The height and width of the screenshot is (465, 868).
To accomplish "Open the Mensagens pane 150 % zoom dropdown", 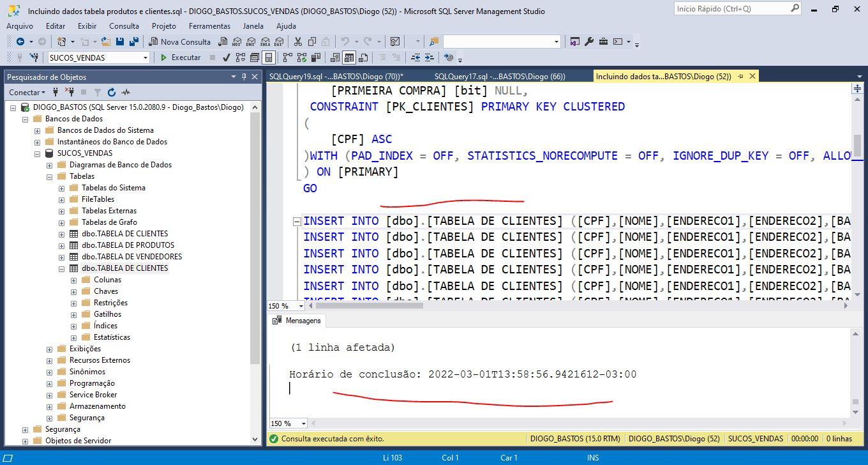I will (x=303, y=423).
